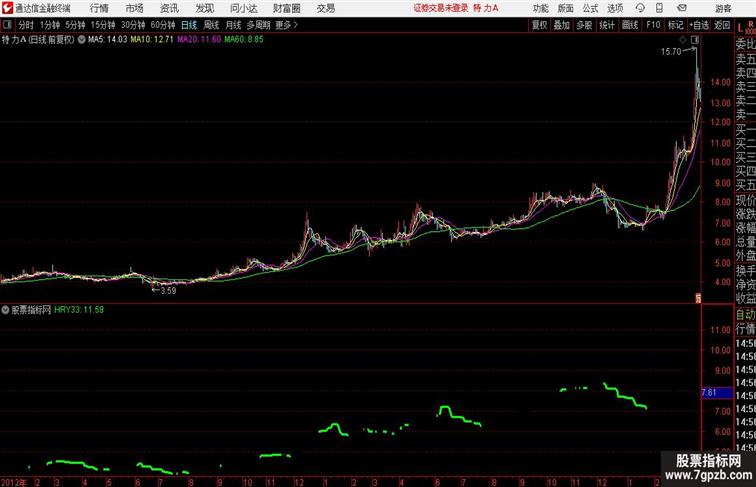
Task: Open the 市场 menu
Action: pos(135,8)
